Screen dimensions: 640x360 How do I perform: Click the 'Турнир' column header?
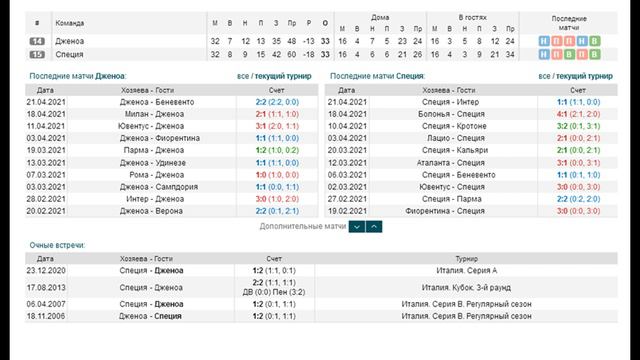coord(467,259)
